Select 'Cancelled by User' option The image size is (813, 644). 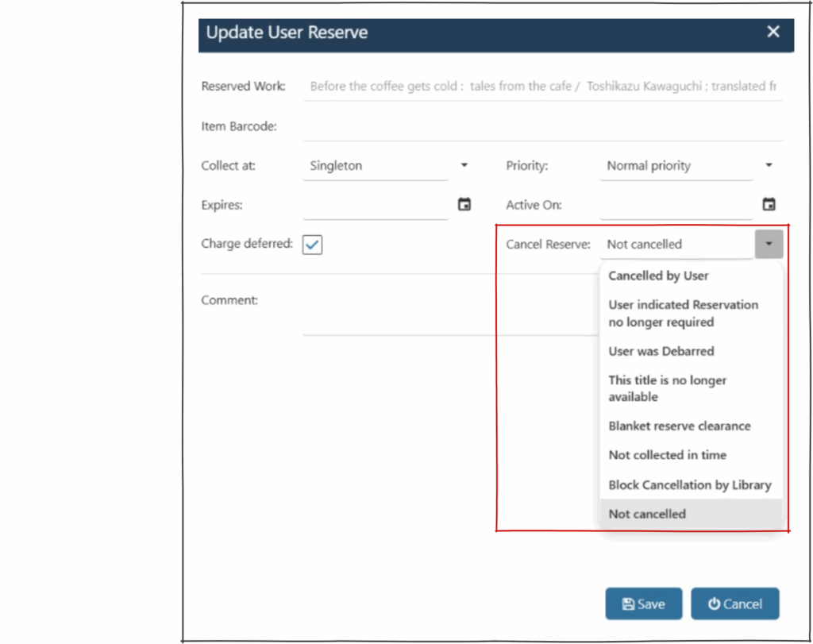(658, 276)
